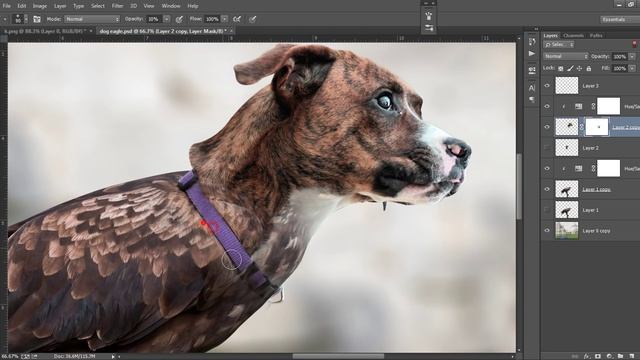Open Layers panel Opacity arrow
The width and height of the screenshot is (640, 360).
pyautogui.click(x=632, y=57)
